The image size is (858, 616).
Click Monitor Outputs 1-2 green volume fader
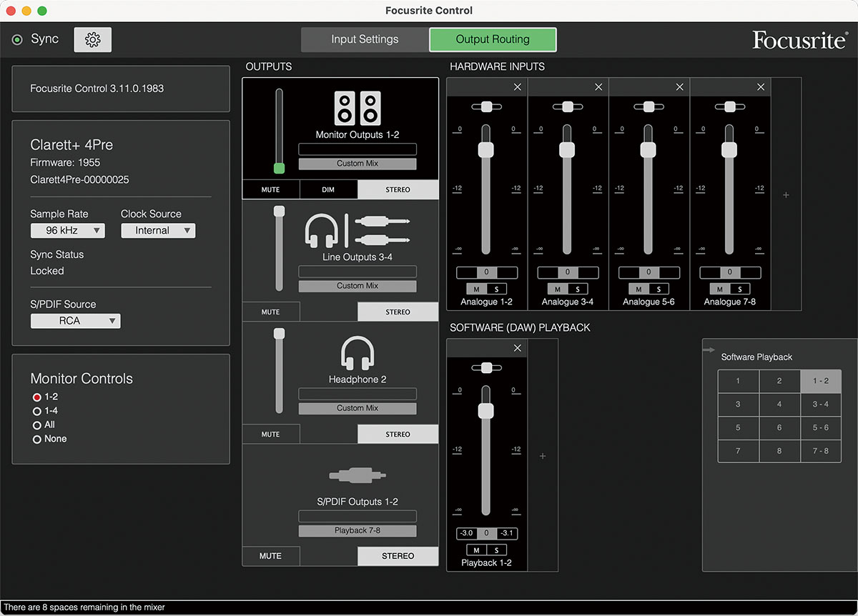[x=279, y=168]
